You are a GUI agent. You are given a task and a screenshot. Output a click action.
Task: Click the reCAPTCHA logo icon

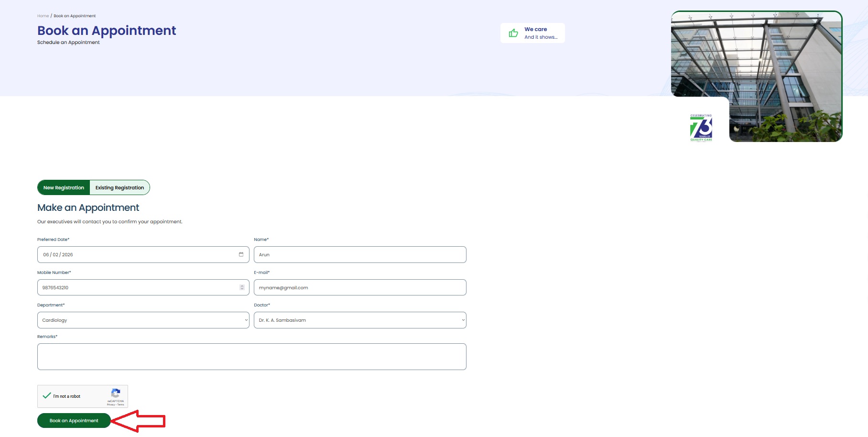116,393
